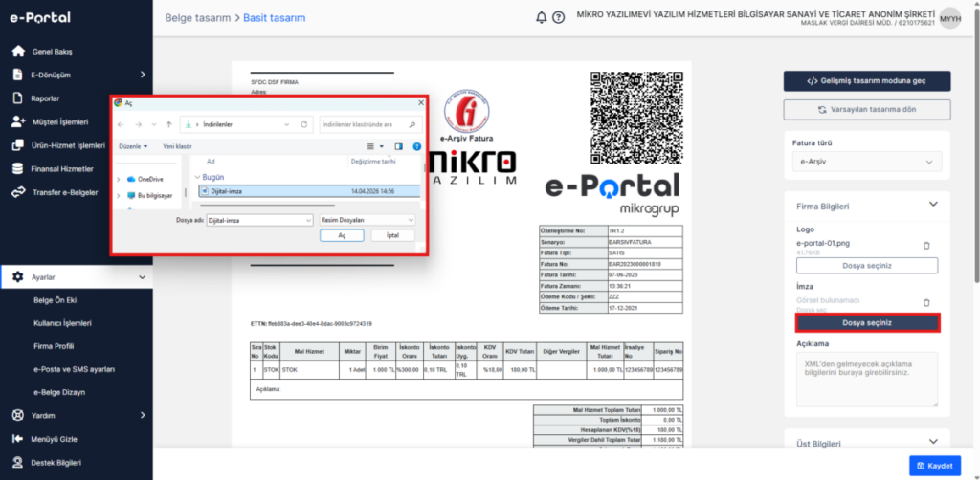Open the Düzenle menu in dialog
980x480 pixels.
pos(132,146)
